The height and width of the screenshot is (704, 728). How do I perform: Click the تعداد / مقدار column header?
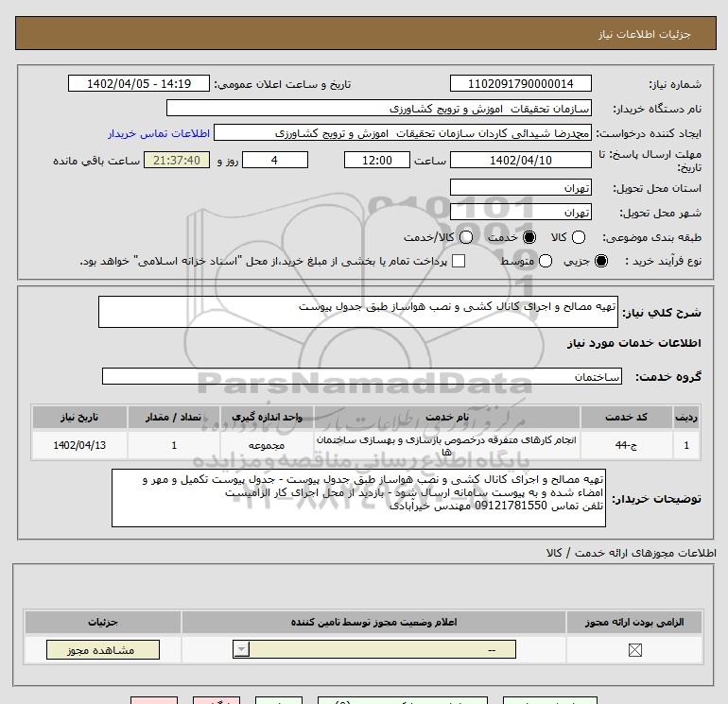click(174, 417)
